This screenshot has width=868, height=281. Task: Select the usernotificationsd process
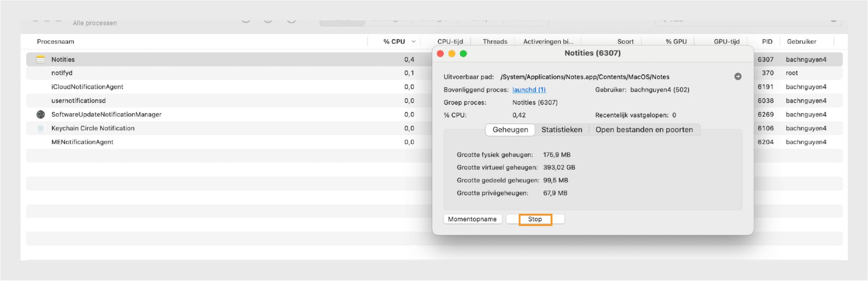point(434,101)
